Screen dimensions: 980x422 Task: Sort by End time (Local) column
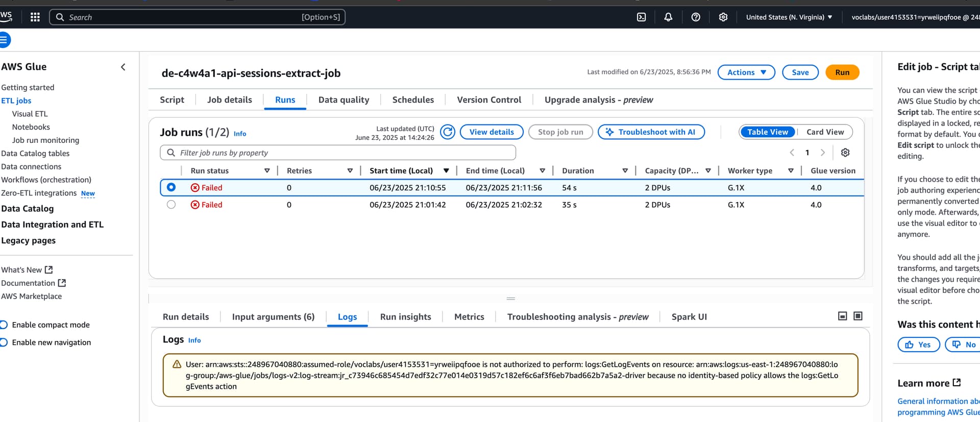click(543, 171)
